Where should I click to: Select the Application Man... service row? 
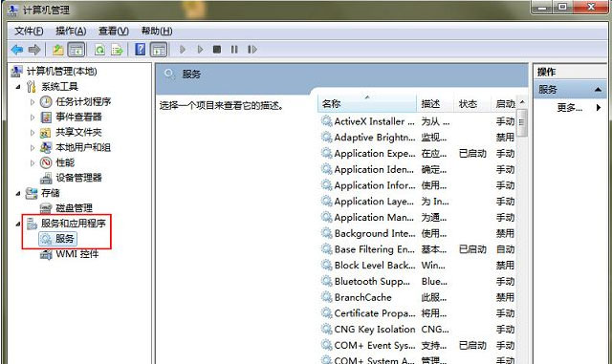click(418, 217)
